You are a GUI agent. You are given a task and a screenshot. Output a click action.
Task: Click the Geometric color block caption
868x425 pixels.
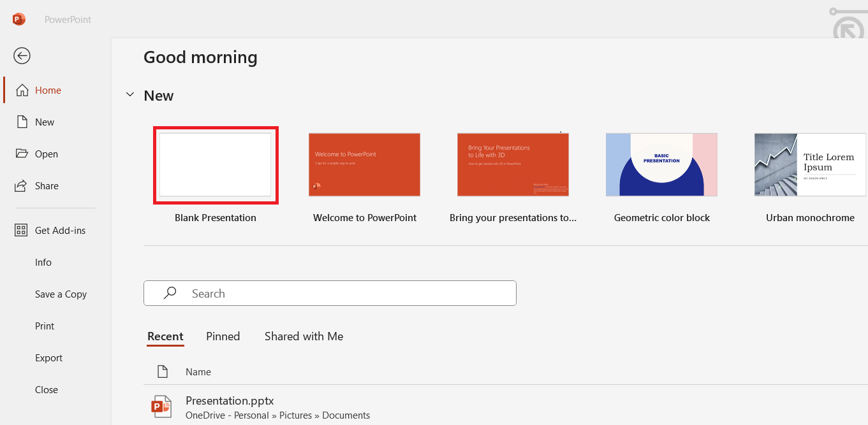coord(662,218)
